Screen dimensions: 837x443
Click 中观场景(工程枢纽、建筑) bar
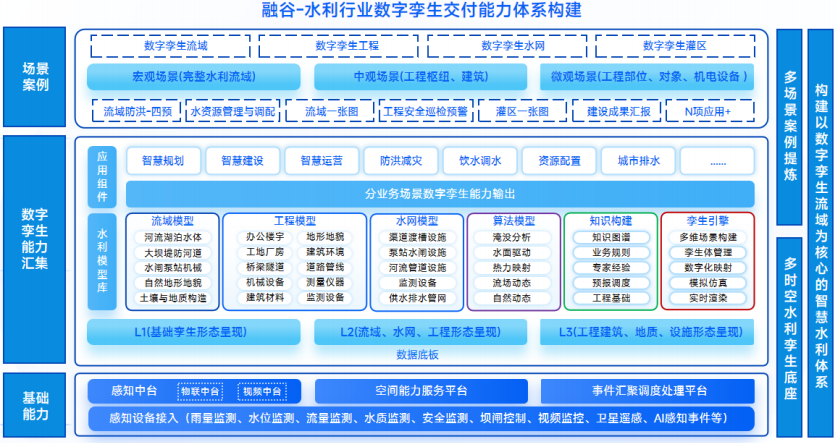click(x=421, y=77)
